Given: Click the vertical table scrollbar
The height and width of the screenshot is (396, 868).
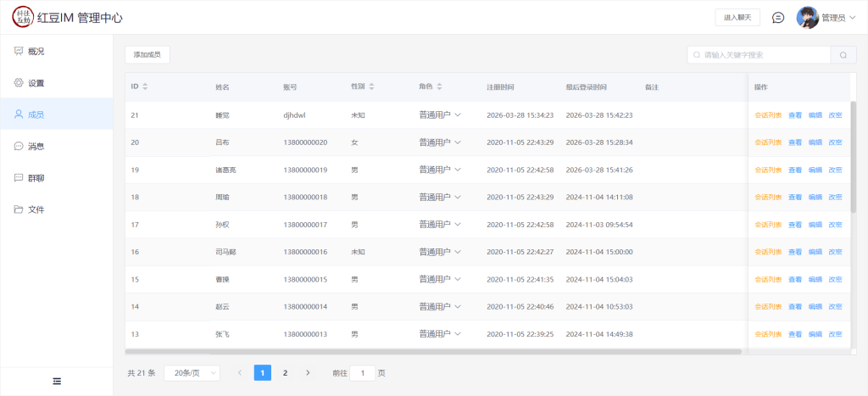Looking at the screenshot, I should 854,157.
